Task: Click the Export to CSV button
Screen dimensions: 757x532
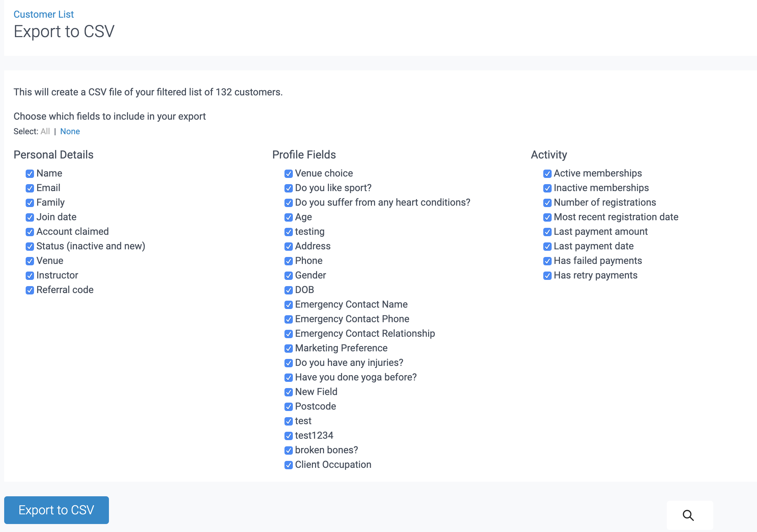Action: [56, 510]
